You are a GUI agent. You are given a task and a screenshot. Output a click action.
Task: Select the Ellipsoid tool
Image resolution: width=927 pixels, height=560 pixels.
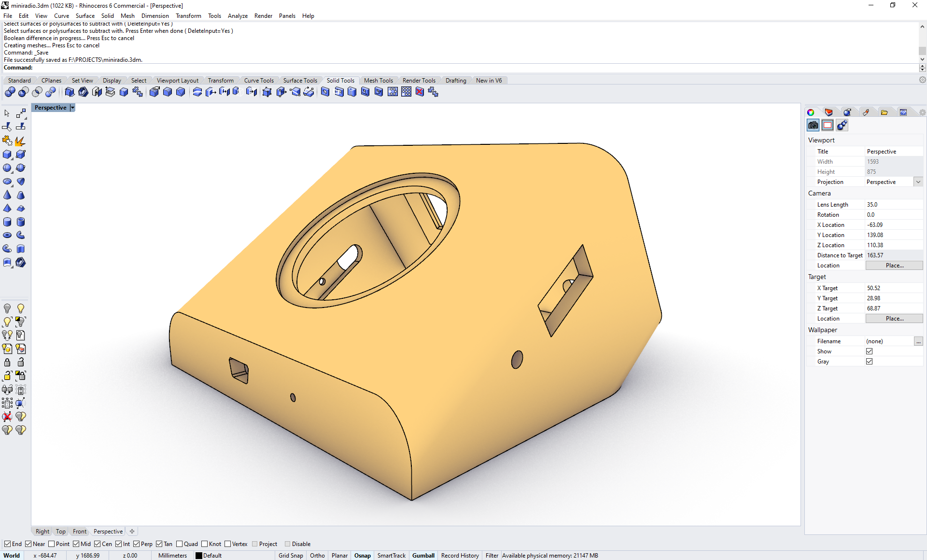(7, 182)
